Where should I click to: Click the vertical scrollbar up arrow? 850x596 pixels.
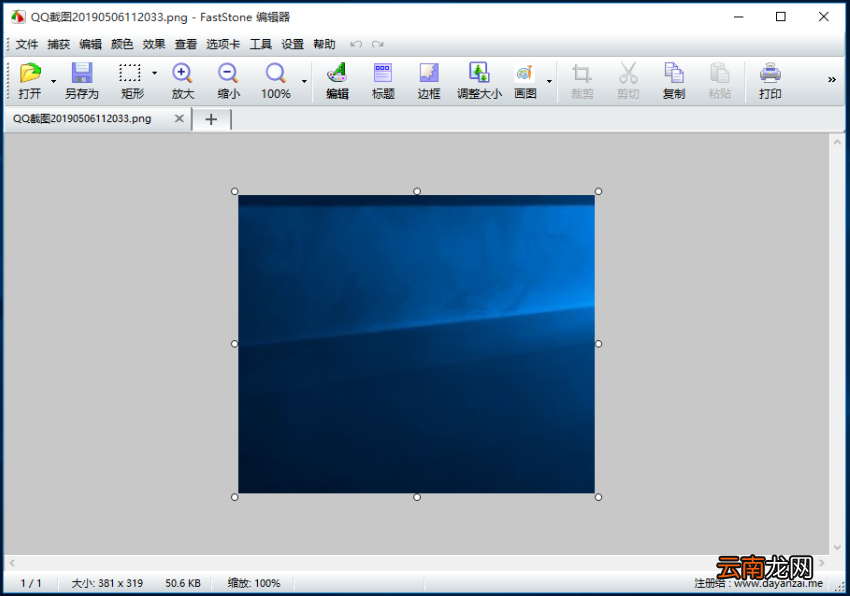pos(837,142)
